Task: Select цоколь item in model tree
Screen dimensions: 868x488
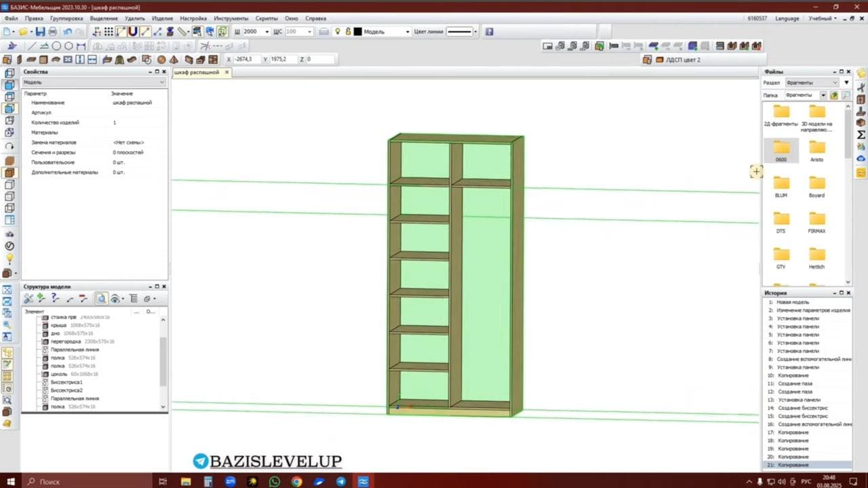Action: 71,374
